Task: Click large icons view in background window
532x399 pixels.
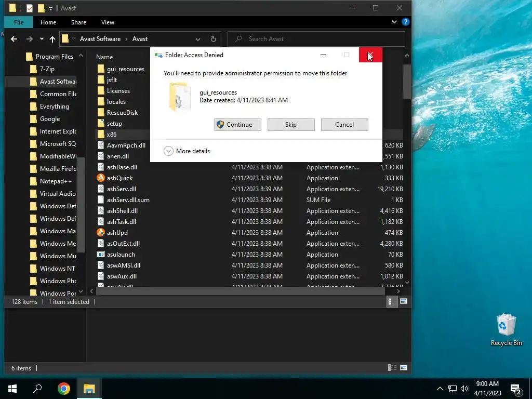Action: point(403,367)
